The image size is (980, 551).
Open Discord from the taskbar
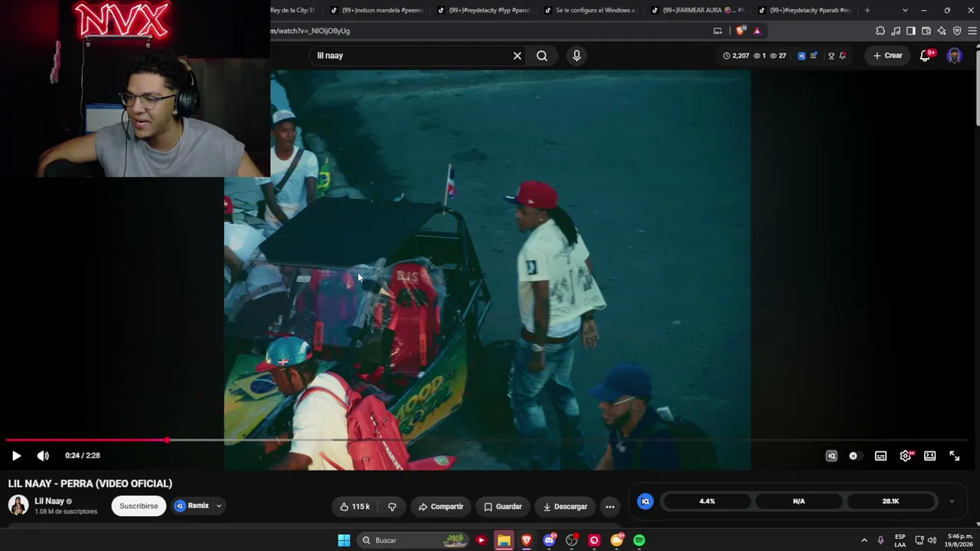549,540
